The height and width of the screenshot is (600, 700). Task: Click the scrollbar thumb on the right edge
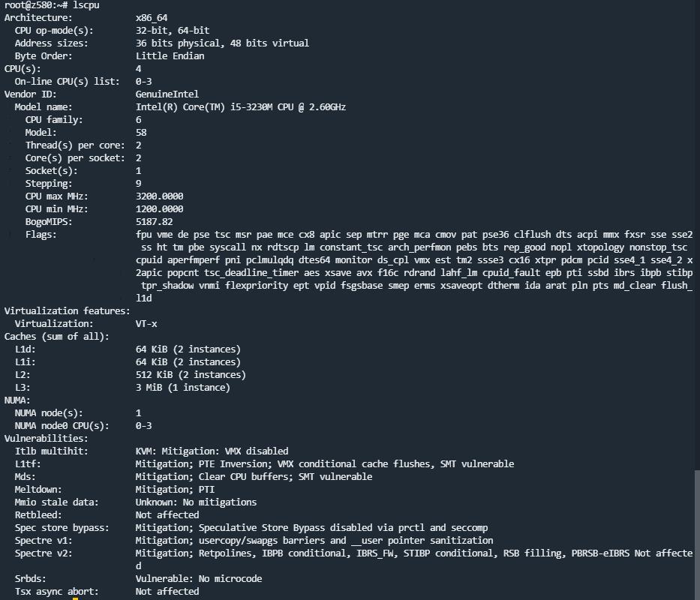point(696,534)
